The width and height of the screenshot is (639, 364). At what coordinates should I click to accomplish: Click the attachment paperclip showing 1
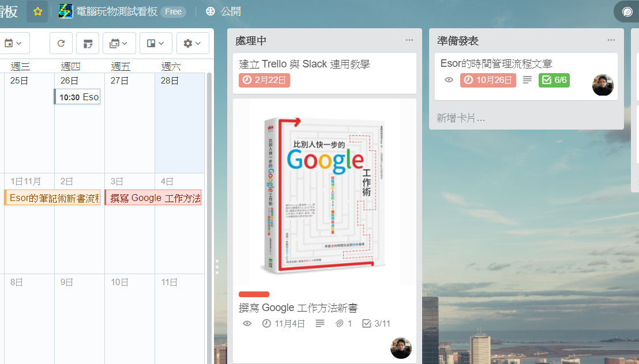(344, 324)
